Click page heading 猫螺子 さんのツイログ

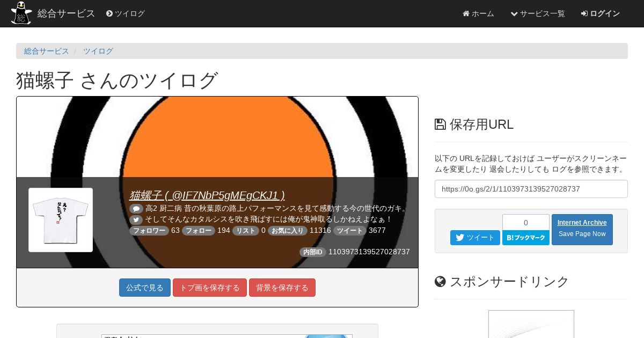pos(117,80)
